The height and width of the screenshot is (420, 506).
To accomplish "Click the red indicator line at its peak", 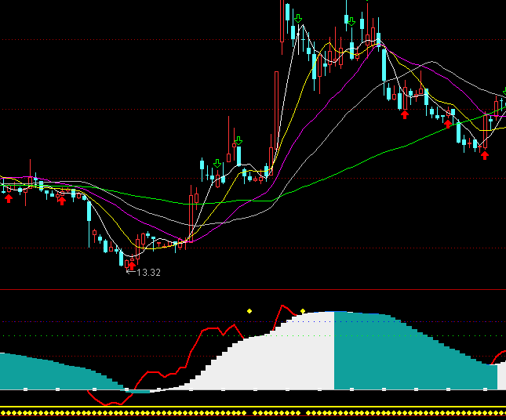I will pyautogui.click(x=285, y=306).
